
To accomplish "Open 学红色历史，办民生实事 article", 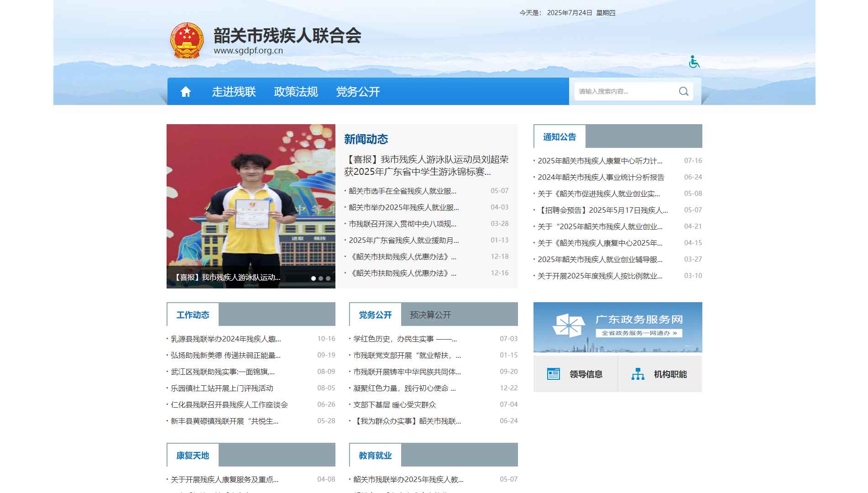I will pos(405,339).
